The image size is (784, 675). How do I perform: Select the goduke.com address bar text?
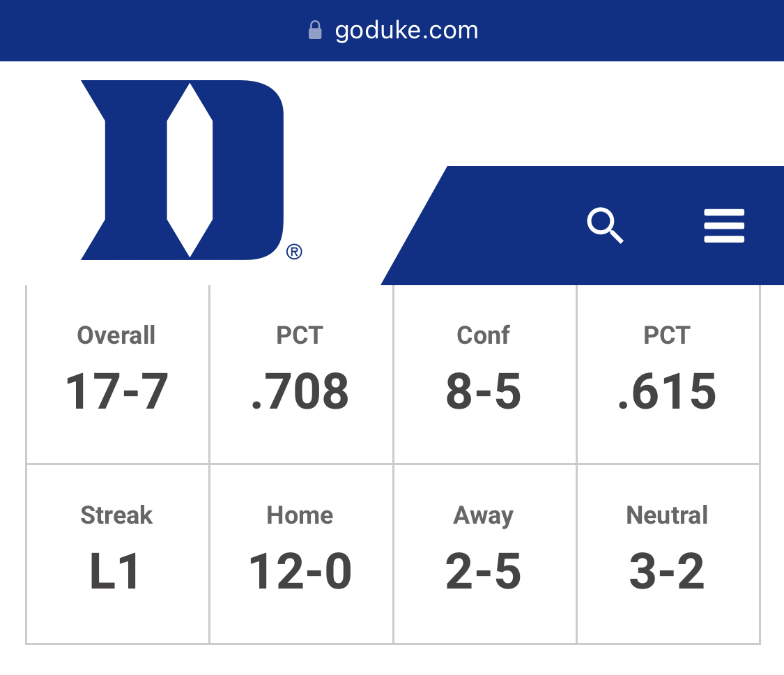406,31
